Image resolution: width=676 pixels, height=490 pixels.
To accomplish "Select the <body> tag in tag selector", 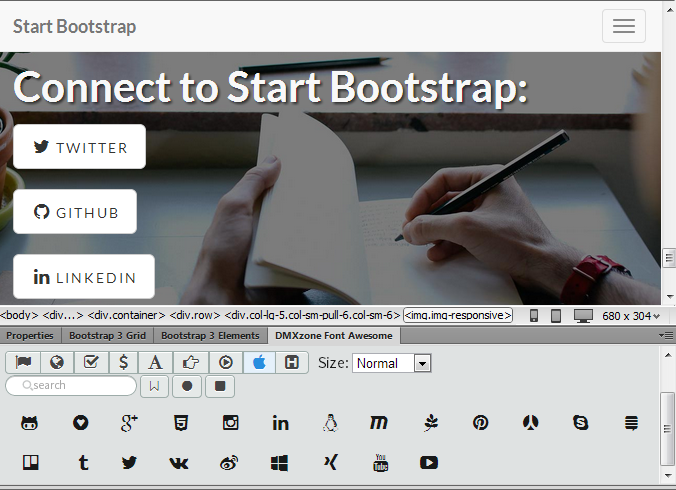I will (x=19, y=315).
